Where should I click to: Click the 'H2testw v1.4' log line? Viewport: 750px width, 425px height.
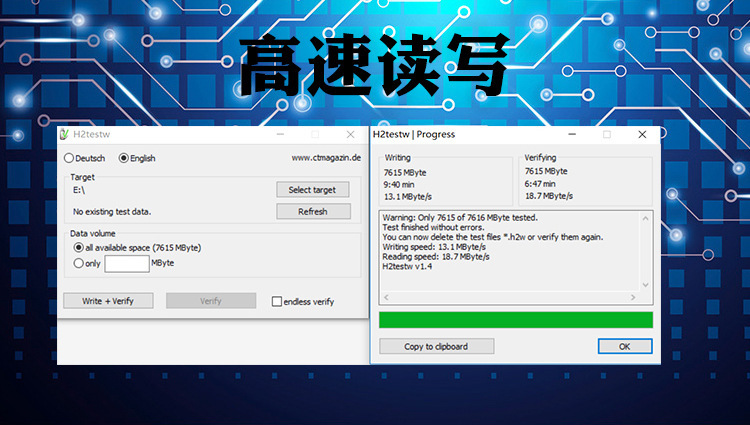point(407,266)
